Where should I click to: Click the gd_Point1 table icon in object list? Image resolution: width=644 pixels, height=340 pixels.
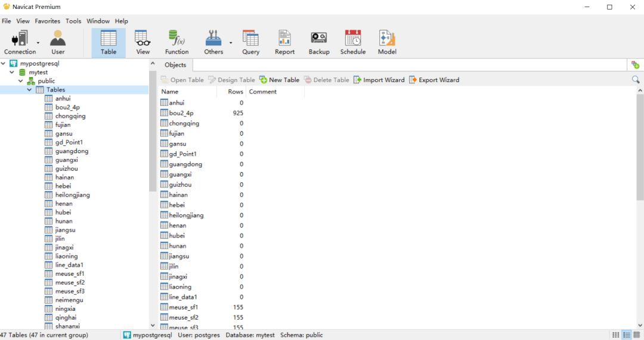coord(165,154)
